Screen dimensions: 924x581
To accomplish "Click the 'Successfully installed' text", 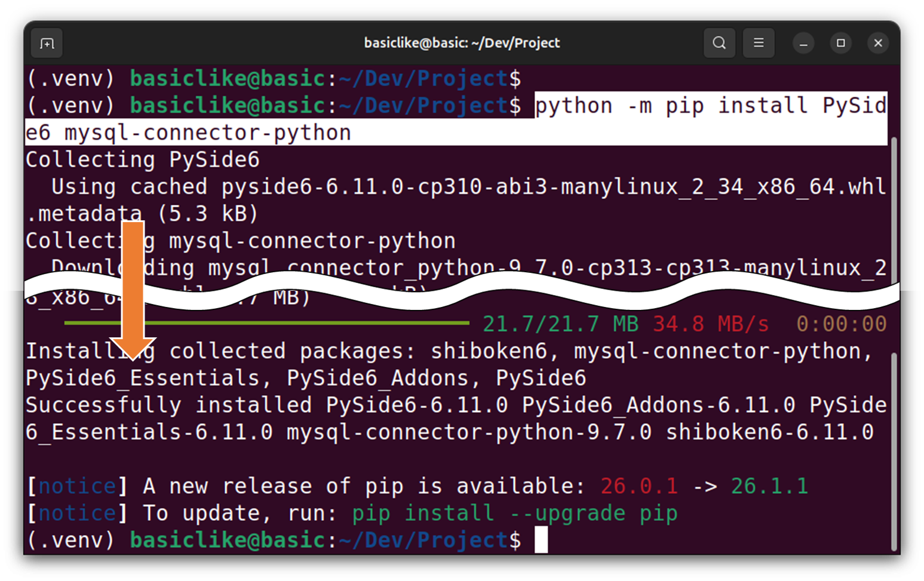I will (x=168, y=405).
